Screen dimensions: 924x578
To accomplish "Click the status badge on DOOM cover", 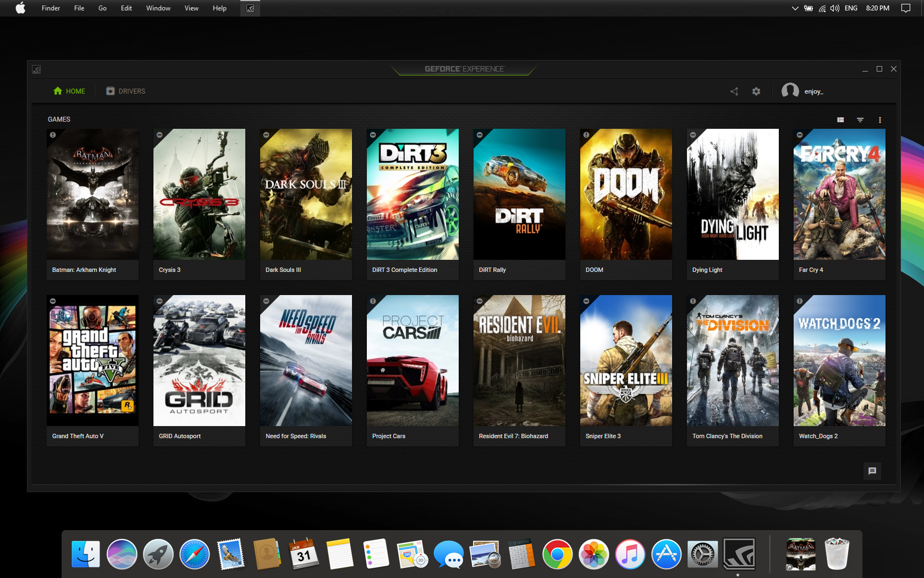I will (586, 135).
